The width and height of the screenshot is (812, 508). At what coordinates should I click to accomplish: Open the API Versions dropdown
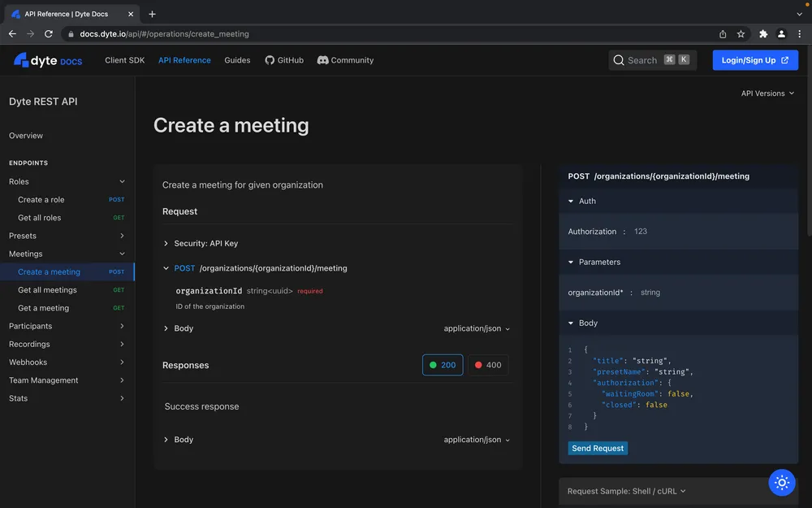(x=767, y=93)
